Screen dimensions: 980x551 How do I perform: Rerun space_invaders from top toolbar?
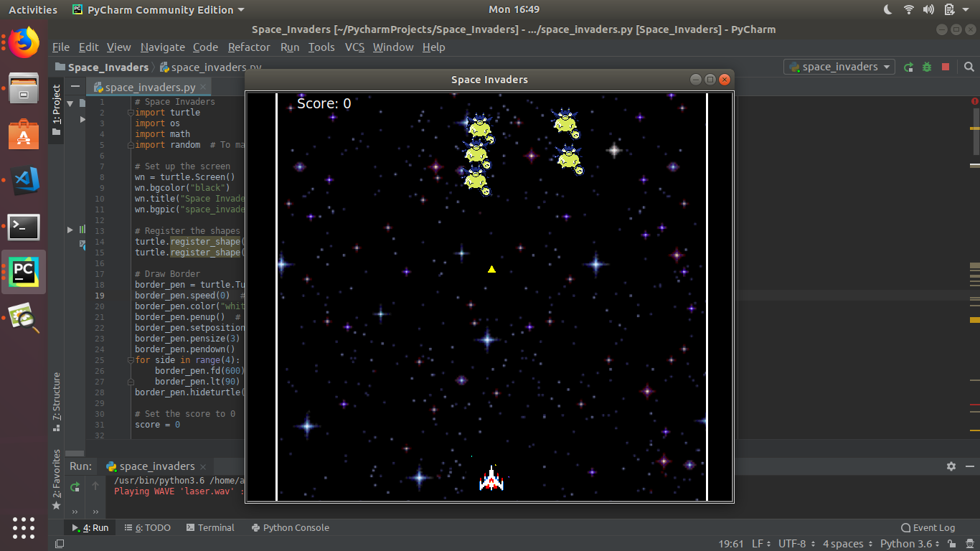pyautogui.click(x=908, y=67)
